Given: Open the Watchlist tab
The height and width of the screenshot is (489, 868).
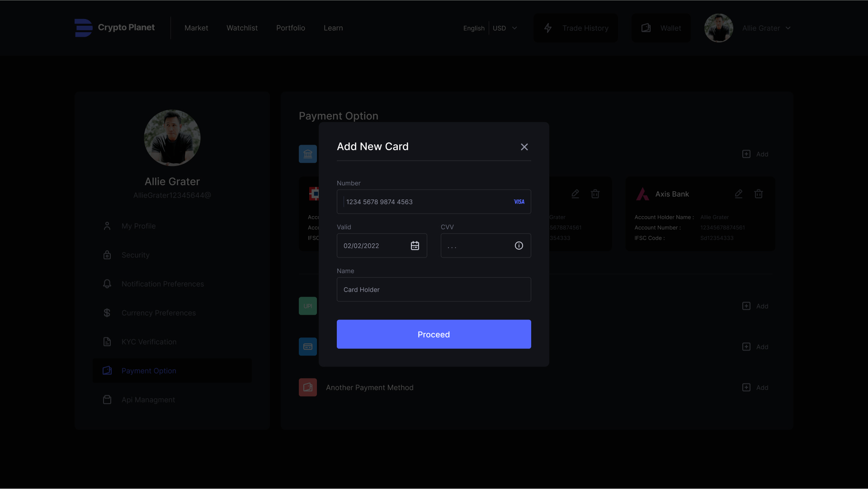Looking at the screenshot, I should pos(242,28).
